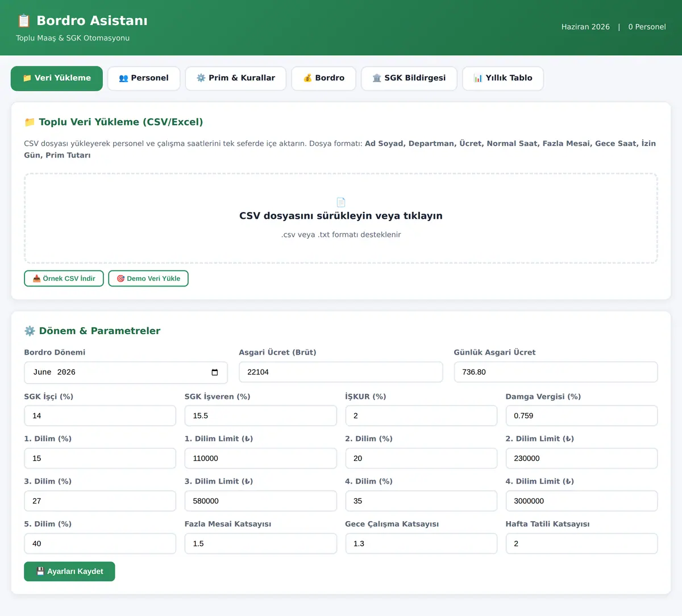The width and height of the screenshot is (682, 616).
Task: Select the 3. Dilim (%) field
Action: (x=100, y=501)
